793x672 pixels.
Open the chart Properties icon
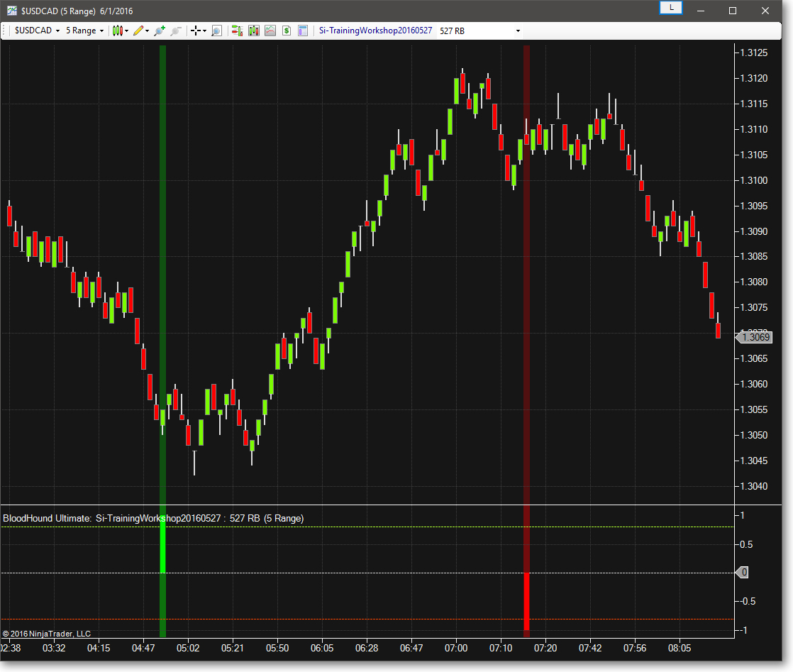point(303,31)
